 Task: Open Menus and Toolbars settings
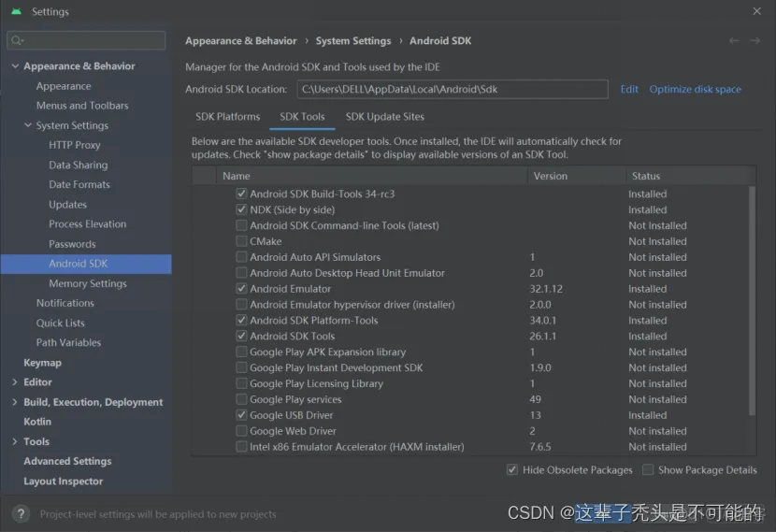[x=82, y=106]
